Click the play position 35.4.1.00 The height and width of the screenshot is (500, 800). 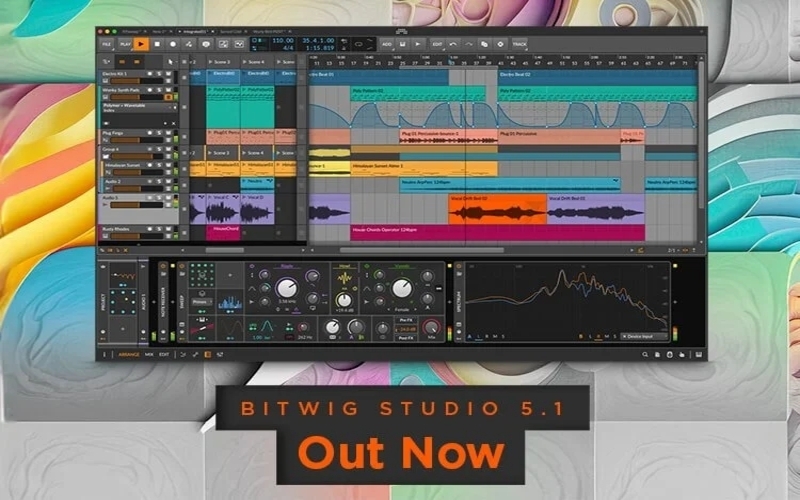(318, 41)
